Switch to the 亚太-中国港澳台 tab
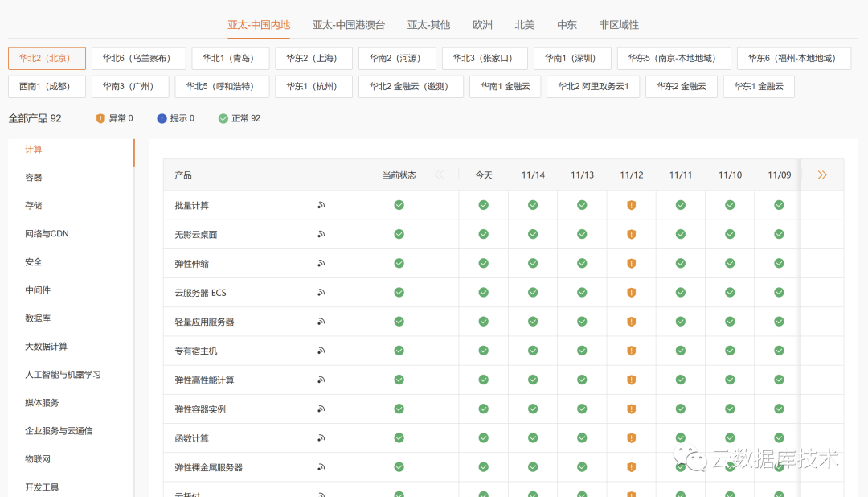868x497 pixels. 349,25
